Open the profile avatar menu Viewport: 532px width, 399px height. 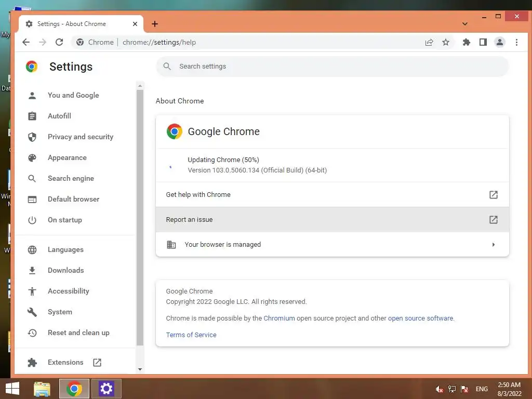tap(500, 42)
